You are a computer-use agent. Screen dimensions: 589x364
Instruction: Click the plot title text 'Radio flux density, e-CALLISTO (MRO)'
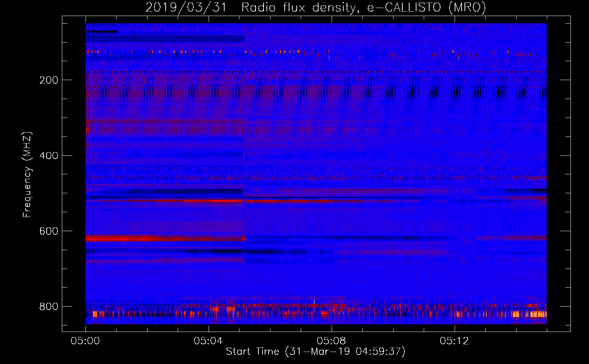point(364,7)
